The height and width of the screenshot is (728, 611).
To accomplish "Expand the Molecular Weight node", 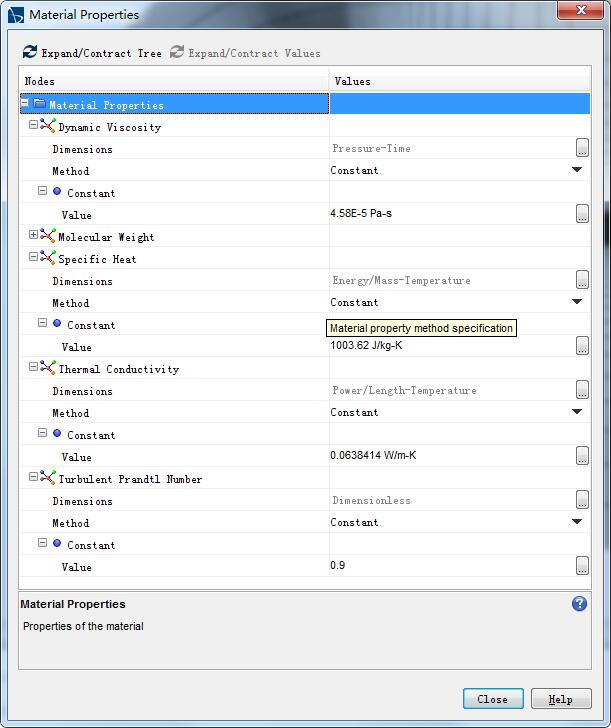I will 33,236.
